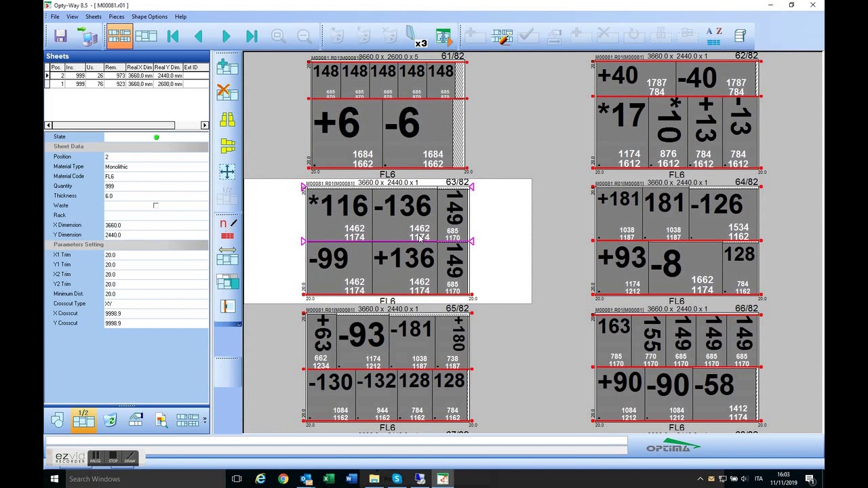Screen dimensions: 868x488
Task: Click the teal overlapping sheets icon
Action: (x=227, y=281)
